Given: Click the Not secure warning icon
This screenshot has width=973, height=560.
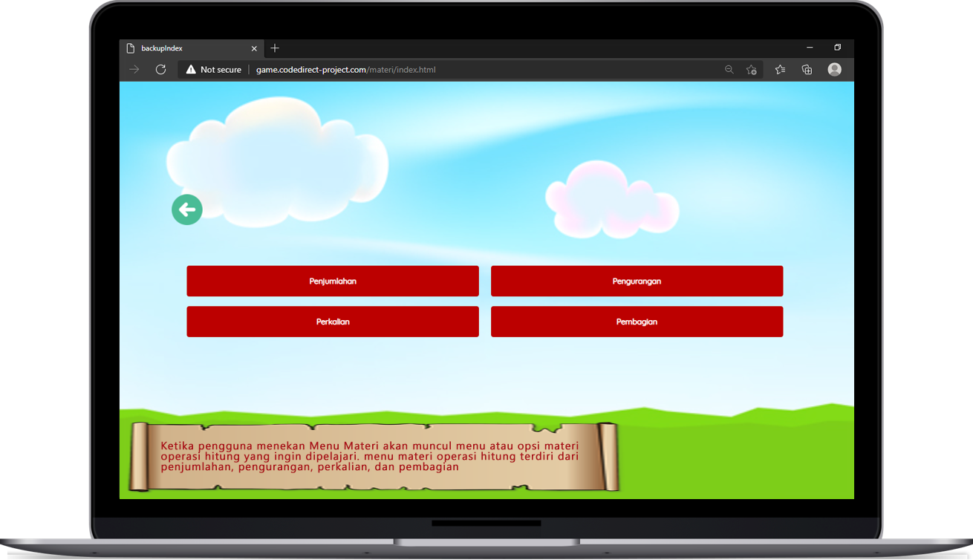Looking at the screenshot, I should tap(191, 70).
